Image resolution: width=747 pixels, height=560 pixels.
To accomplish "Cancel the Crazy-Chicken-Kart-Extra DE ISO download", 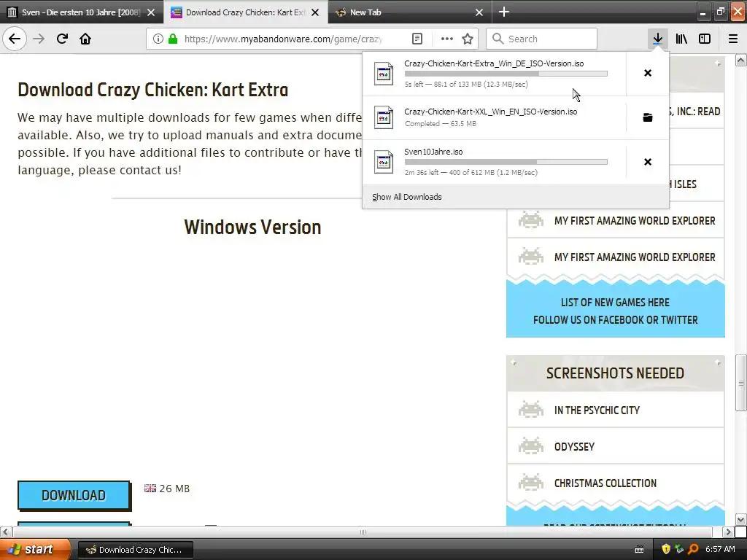I will pos(648,73).
